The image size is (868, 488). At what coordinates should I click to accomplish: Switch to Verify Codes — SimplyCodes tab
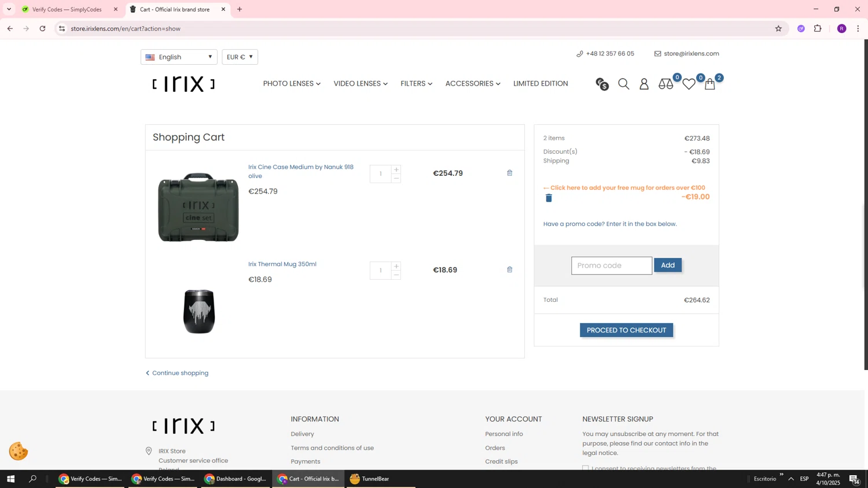(67, 9)
